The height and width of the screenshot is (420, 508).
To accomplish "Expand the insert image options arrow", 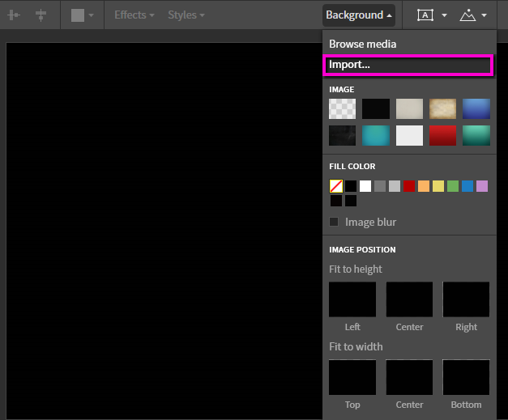I will point(484,15).
